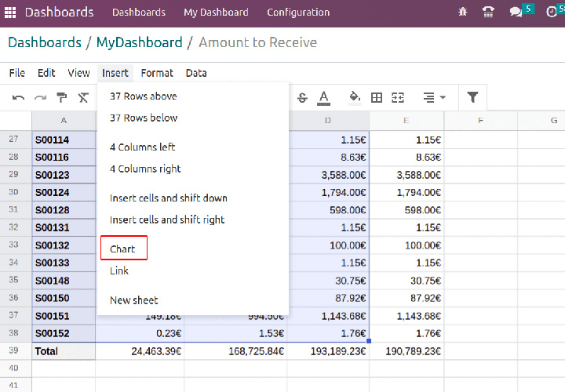
Task: Click cell 100.00€ in column D
Action: point(328,245)
